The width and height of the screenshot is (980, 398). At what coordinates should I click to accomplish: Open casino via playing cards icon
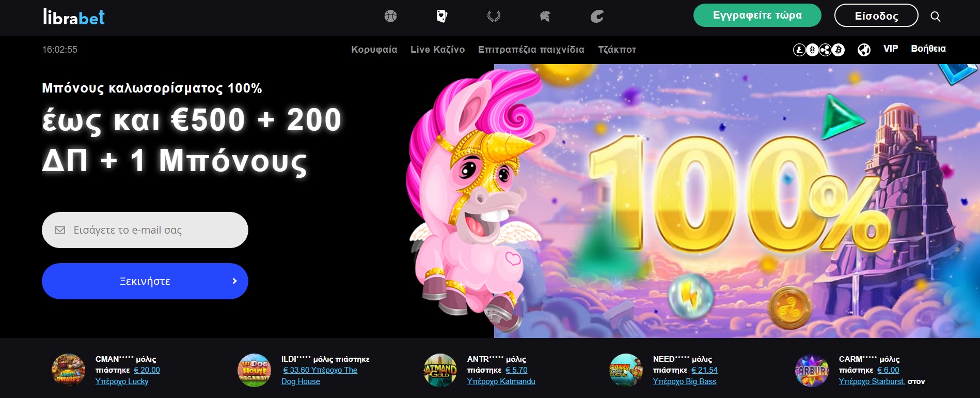pyautogui.click(x=442, y=17)
